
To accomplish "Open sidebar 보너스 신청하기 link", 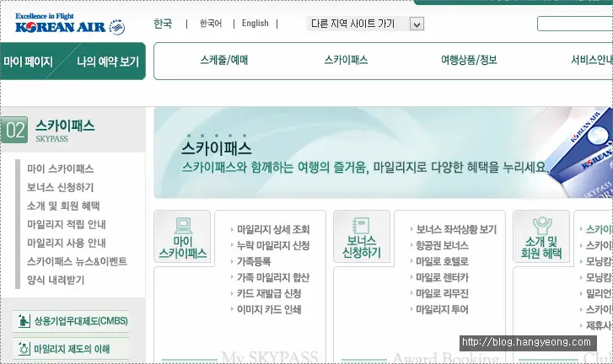I will pos(60,187).
